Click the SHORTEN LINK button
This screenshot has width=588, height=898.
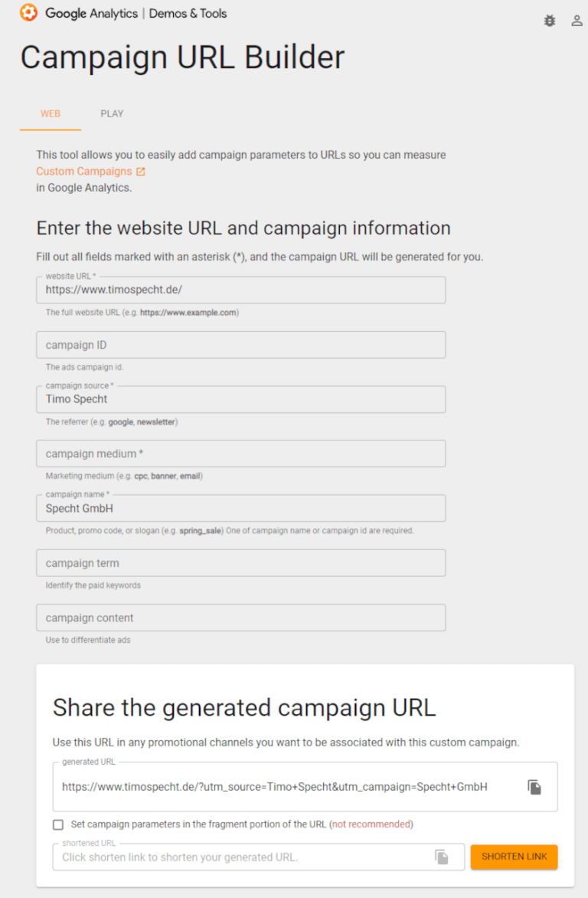(x=514, y=857)
